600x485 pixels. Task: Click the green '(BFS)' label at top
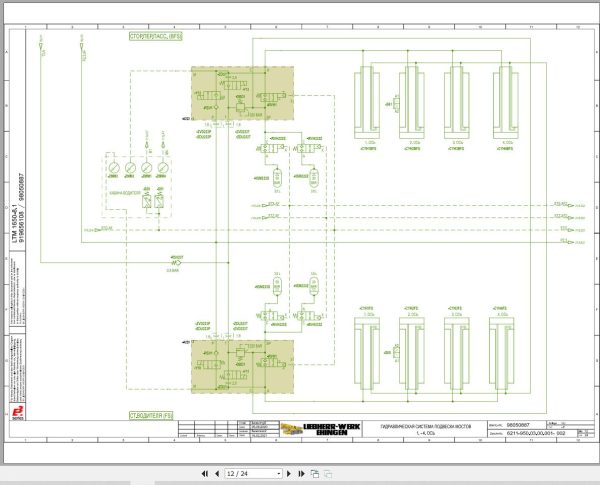[x=156, y=36]
